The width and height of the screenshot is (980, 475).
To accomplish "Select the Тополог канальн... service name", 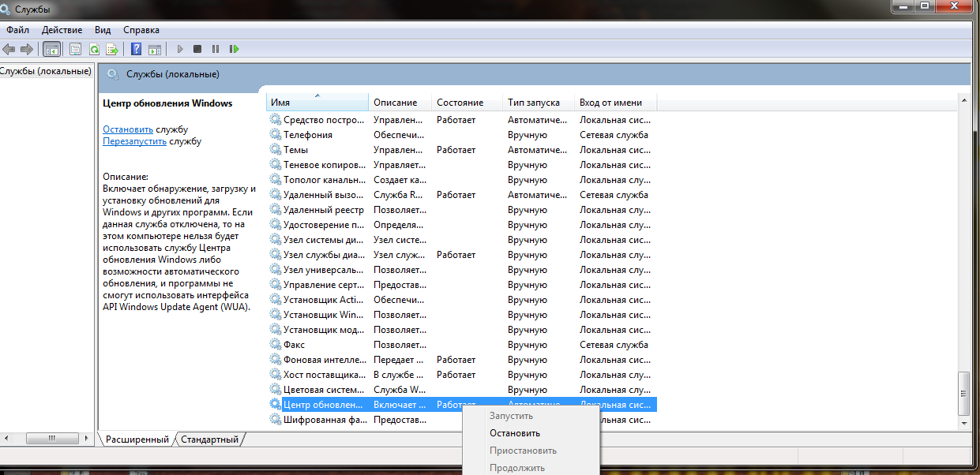I will 324,180.
